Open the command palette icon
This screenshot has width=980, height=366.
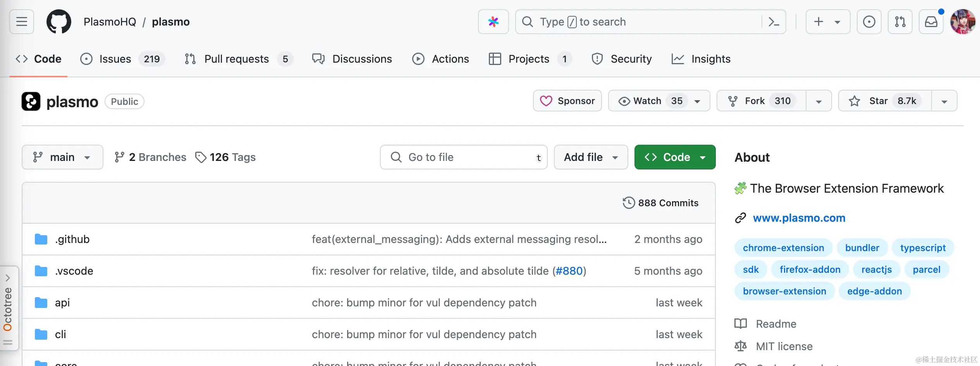pos(774,22)
